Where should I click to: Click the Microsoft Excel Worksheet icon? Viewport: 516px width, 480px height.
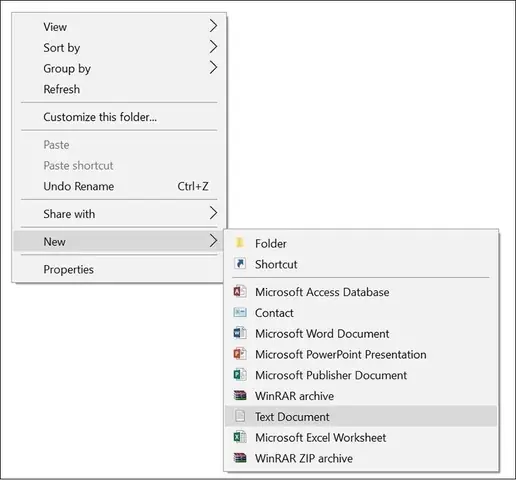pos(240,437)
